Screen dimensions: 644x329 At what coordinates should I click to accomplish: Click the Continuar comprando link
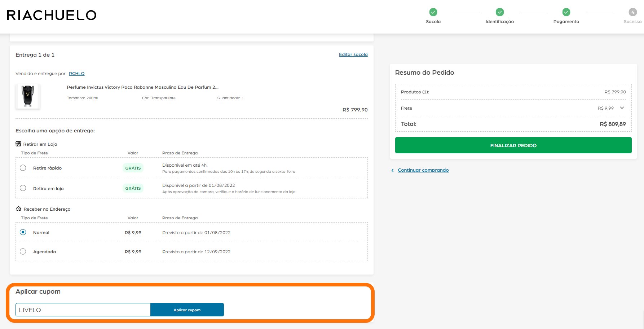coord(423,170)
